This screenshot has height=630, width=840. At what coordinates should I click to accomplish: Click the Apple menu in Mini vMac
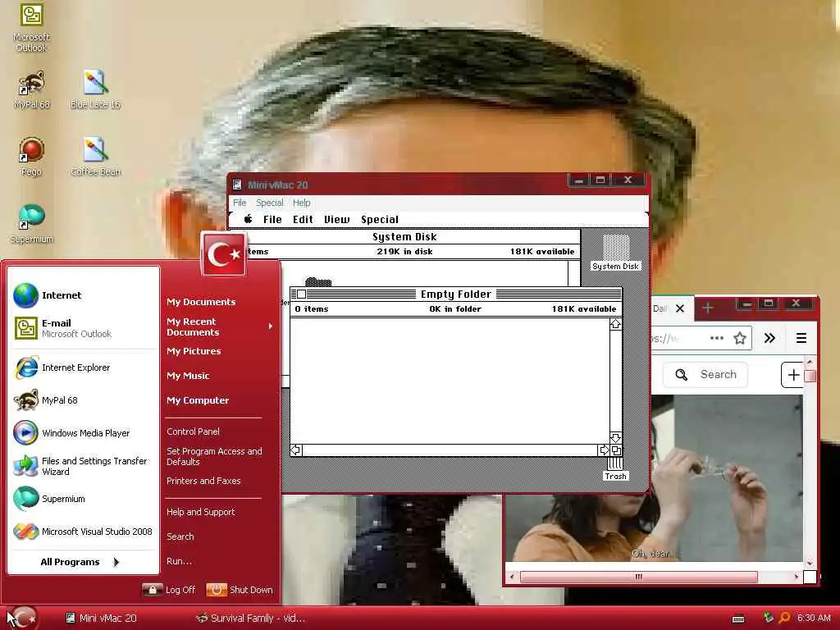248,219
